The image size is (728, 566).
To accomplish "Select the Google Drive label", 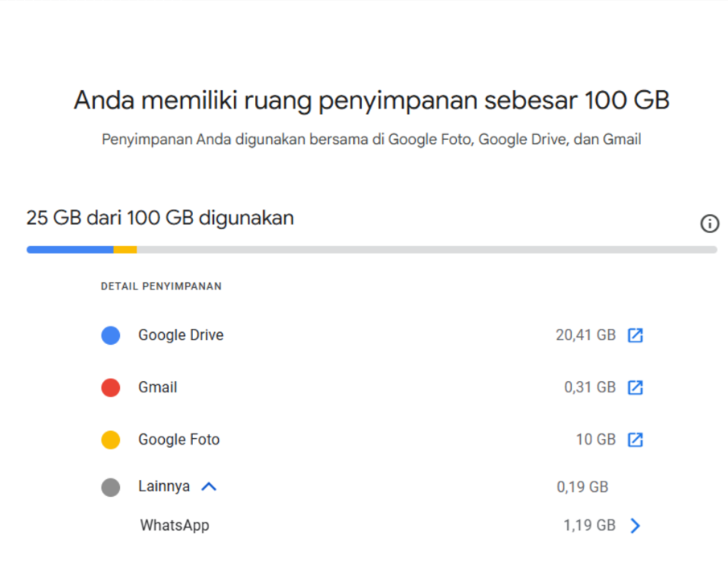I will point(181,335).
